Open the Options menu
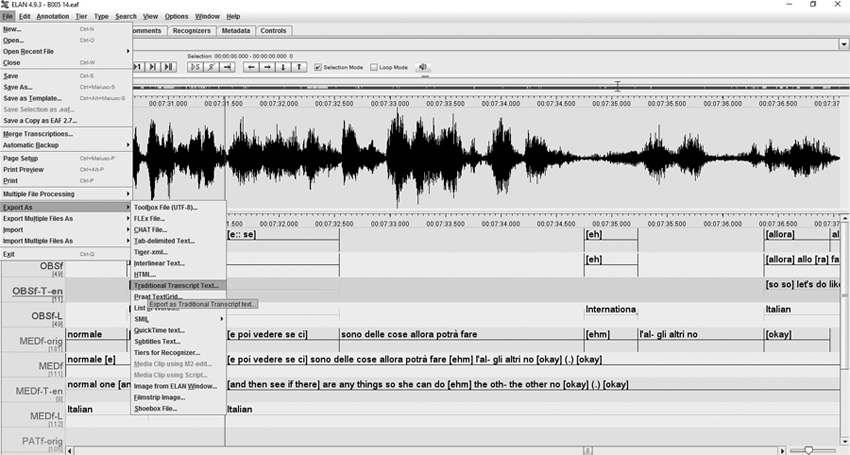The height and width of the screenshot is (455, 850). point(176,16)
